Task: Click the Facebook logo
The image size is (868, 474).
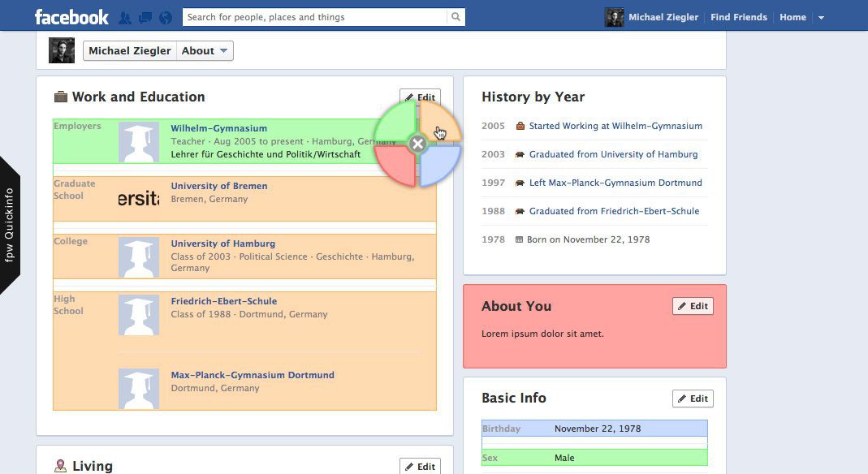Action: click(x=71, y=17)
